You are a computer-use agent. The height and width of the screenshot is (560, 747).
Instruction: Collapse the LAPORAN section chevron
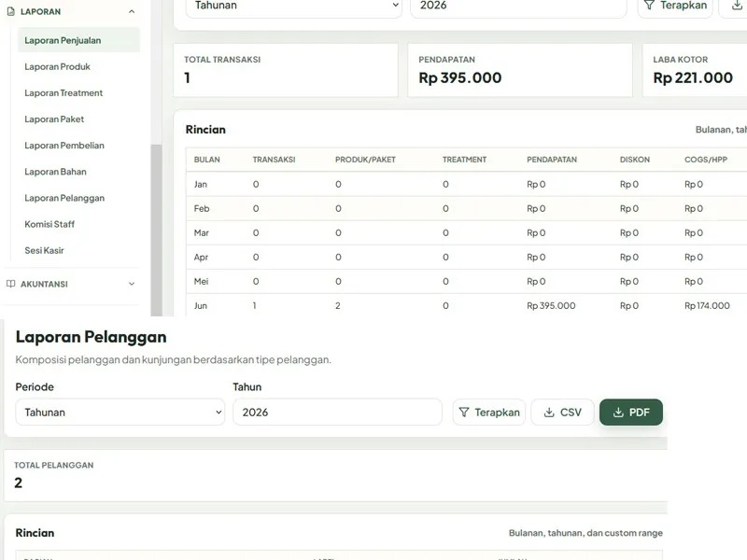[x=132, y=11]
